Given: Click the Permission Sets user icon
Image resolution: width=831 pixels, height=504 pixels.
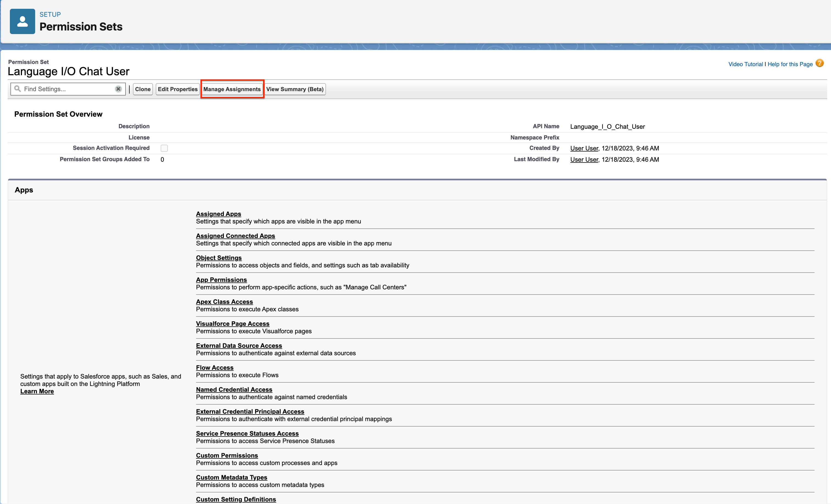Looking at the screenshot, I should (x=22, y=21).
